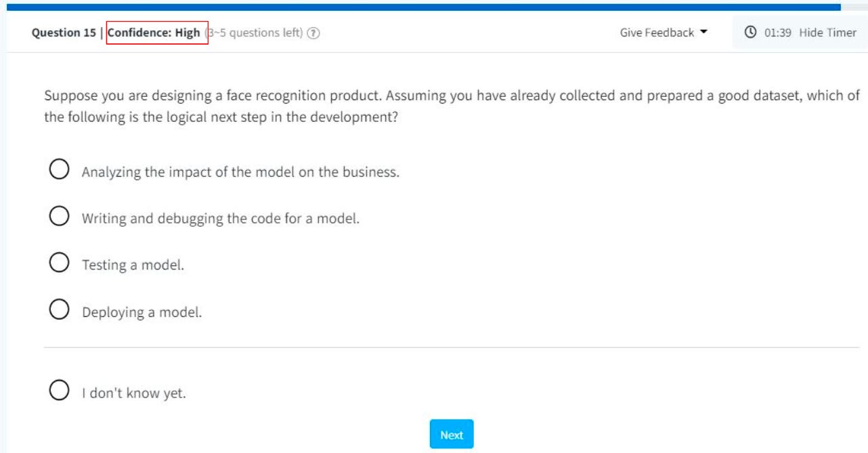Image resolution: width=868 pixels, height=453 pixels.
Task: Click the Question 15 label
Action: click(x=64, y=33)
